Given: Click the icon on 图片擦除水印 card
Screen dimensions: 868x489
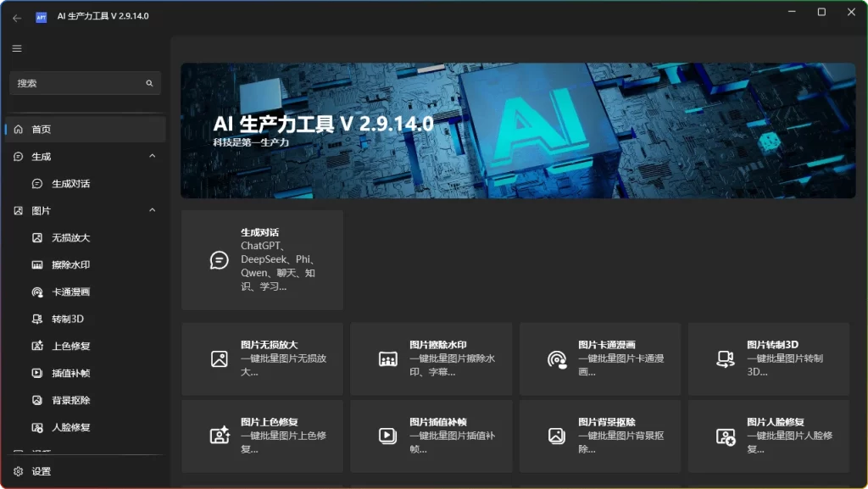Looking at the screenshot, I should [388, 359].
